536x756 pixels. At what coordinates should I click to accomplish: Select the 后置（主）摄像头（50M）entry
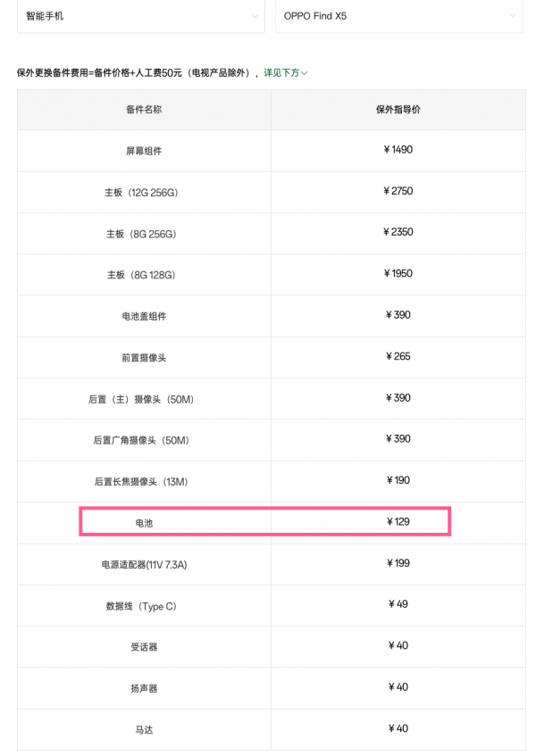[x=141, y=399]
